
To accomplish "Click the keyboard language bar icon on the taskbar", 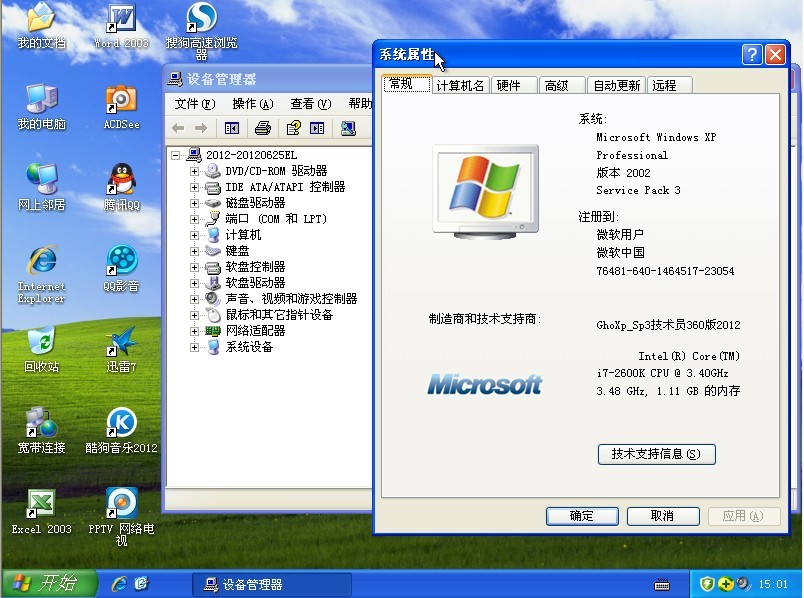I will point(662,584).
